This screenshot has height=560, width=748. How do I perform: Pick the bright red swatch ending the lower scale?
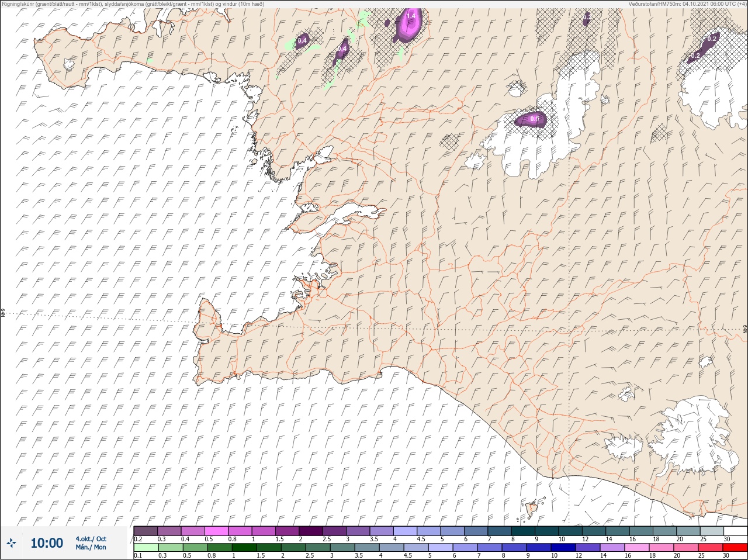point(735,547)
